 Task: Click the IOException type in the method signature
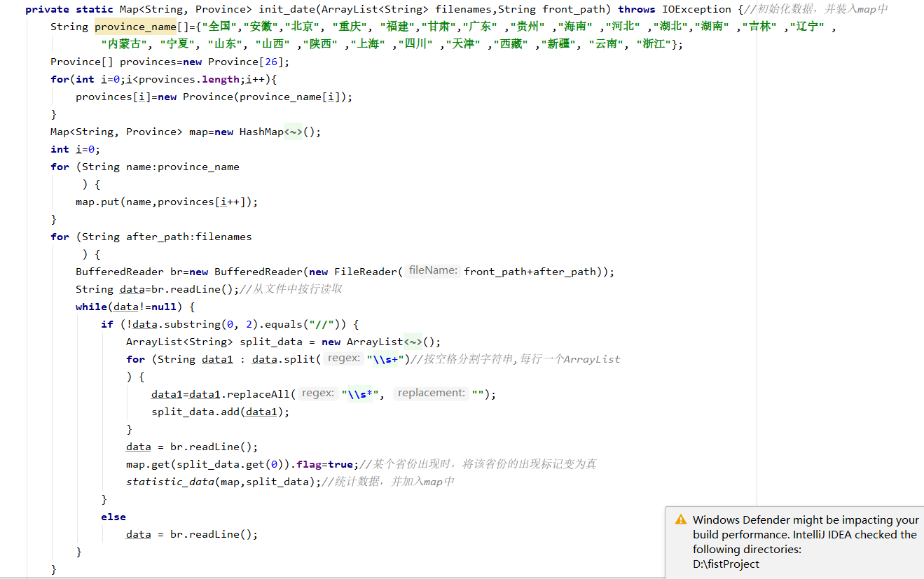pyautogui.click(x=696, y=9)
